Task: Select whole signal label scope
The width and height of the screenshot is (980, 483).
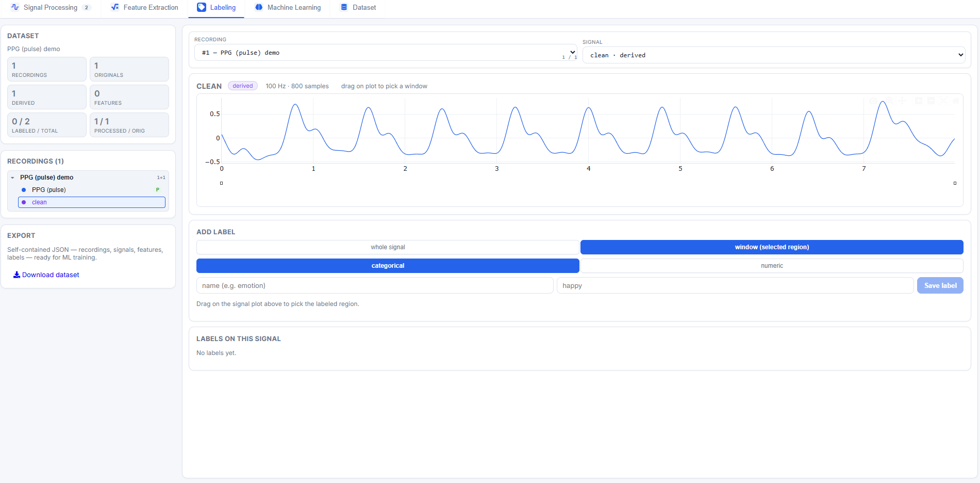Action: point(388,247)
